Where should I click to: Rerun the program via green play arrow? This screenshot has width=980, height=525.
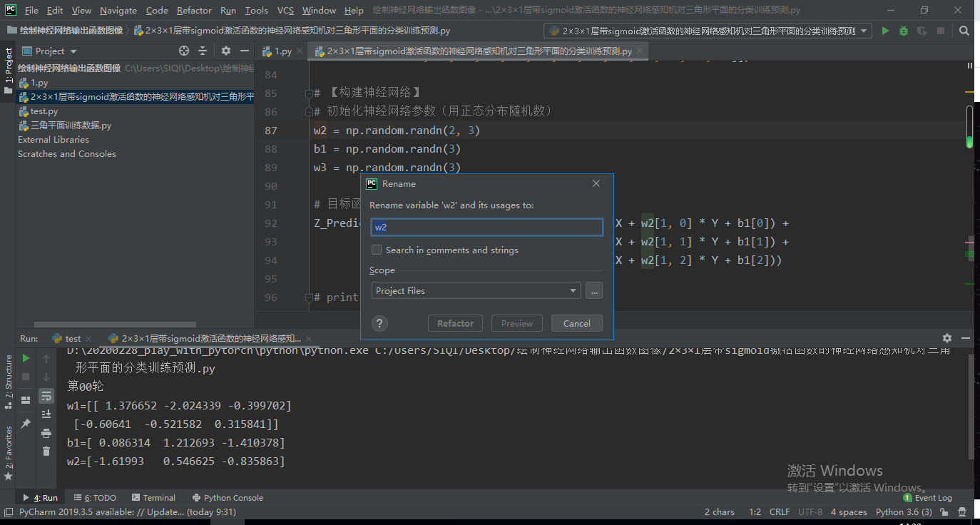click(25, 358)
